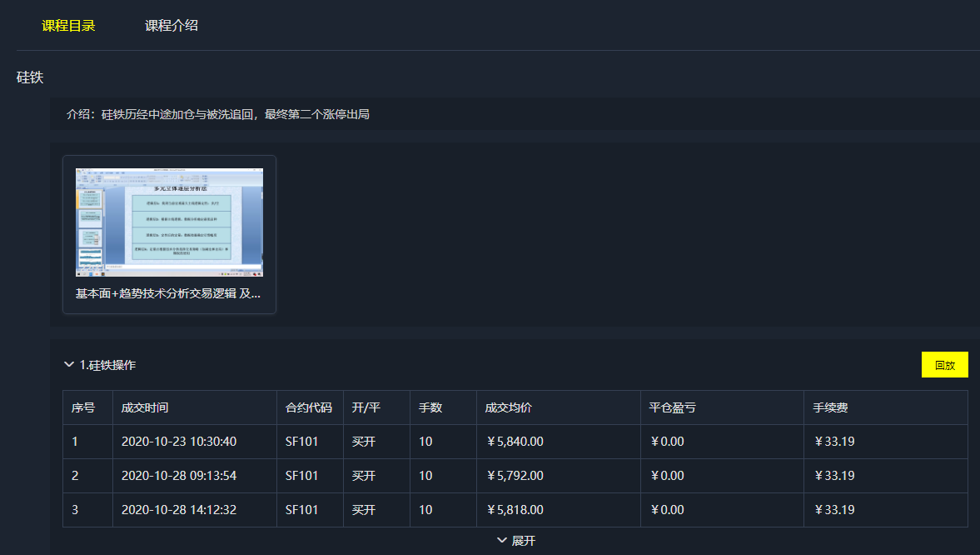
Task: Click the 手续费 column header
Action: [x=830, y=408]
